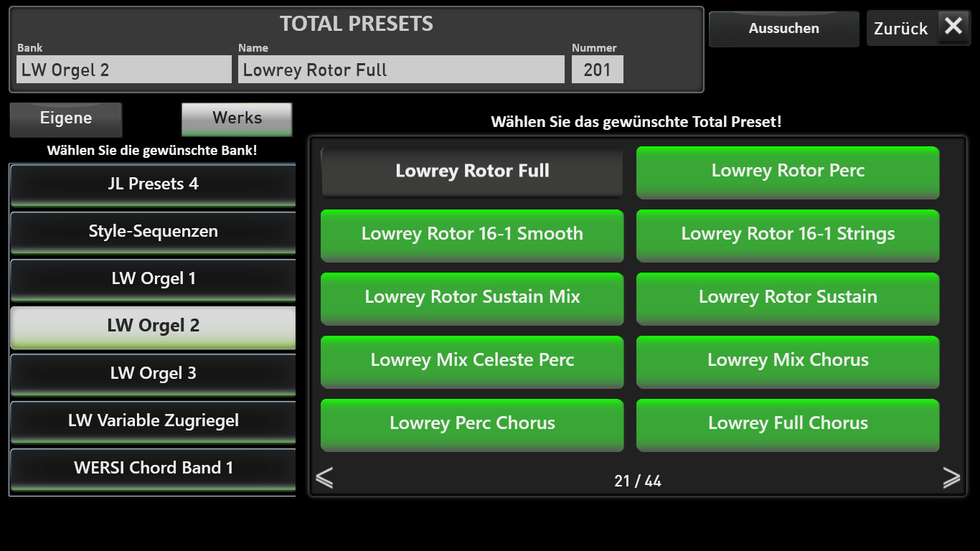Go to next preset page arrow
The height and width of the screenshot is (551, 980).
[951, 478]
